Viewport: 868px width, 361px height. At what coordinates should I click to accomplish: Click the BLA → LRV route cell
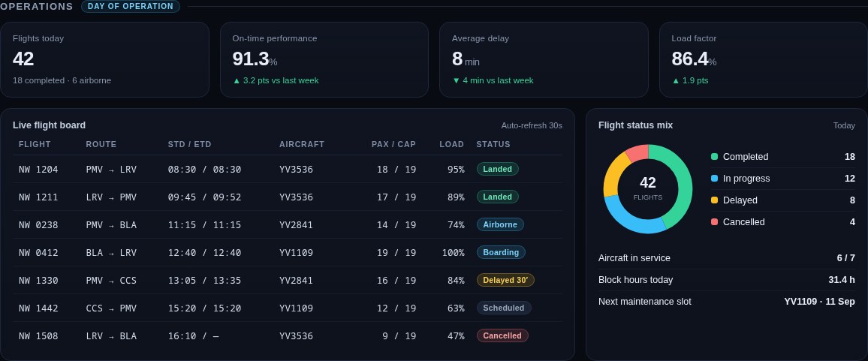tap(111, 252)
